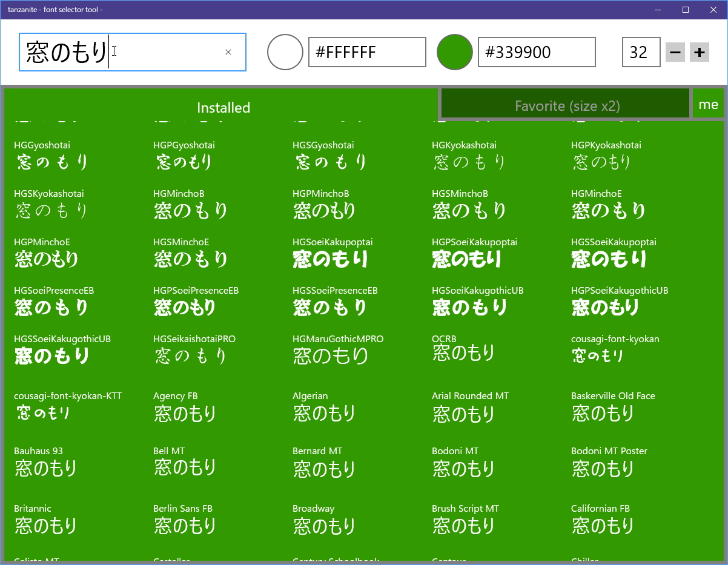This screenshot has height=565, width=728.
Task: Click the Bauhaus 93 font preview
Action: (45, 461)
